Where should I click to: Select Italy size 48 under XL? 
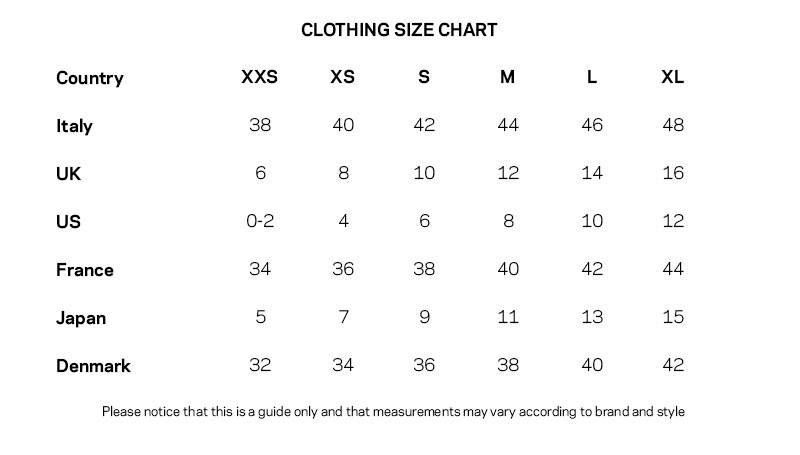pos(673,125)
